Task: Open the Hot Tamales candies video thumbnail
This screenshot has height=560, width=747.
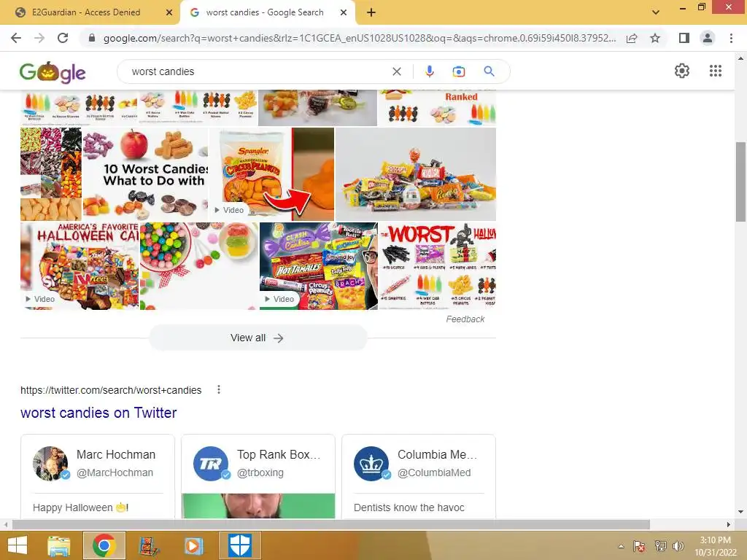Action: pos(319,265)
